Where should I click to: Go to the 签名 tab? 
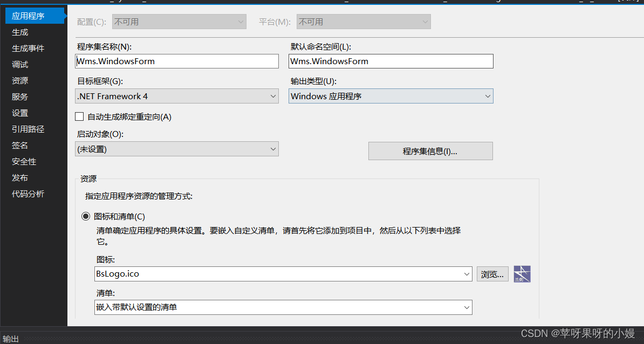(x=20, y=146)
